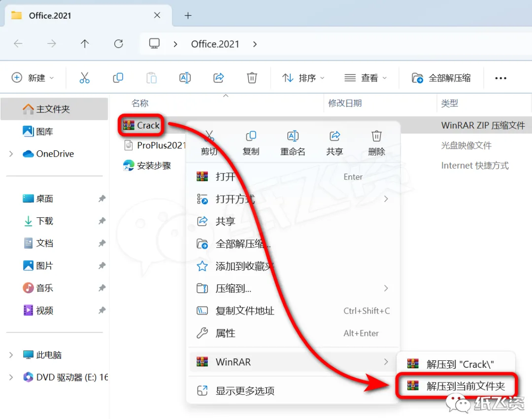Open the 新建 dropdown
This screenshot has width=532, height=419.
(33, 78)
